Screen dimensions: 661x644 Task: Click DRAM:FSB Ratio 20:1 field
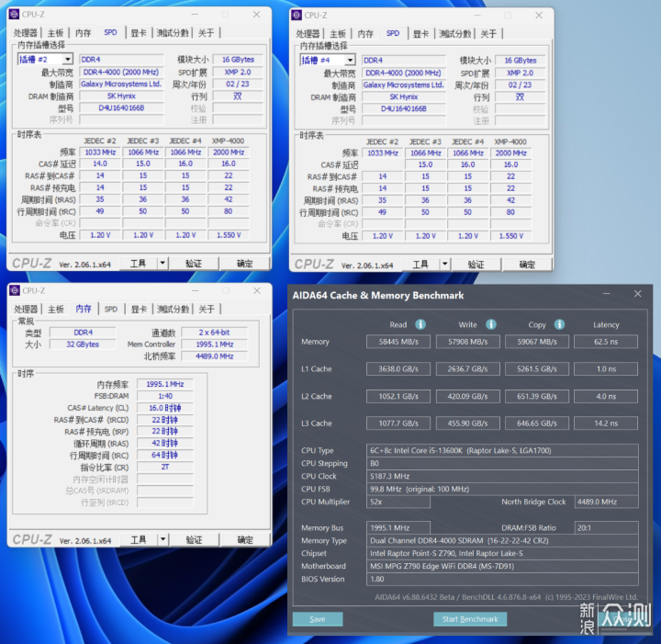(606, 527)
